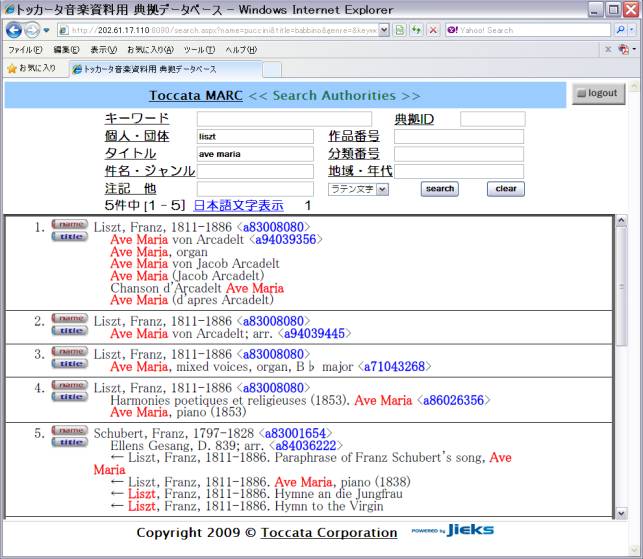Screen dimensions: 643x559
Task: Click the name button for result 2
Action: [x=70, y=318]
